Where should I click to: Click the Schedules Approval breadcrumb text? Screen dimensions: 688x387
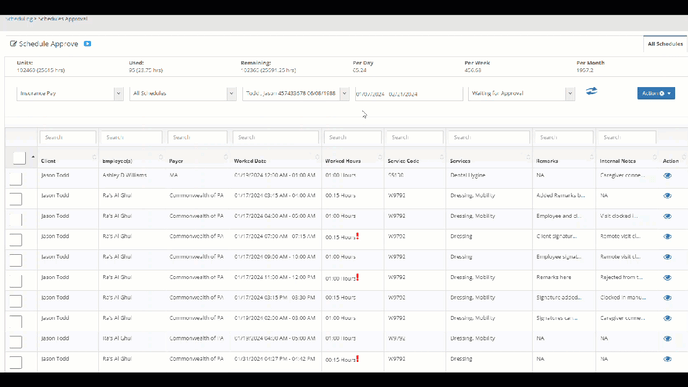point(63,19)
